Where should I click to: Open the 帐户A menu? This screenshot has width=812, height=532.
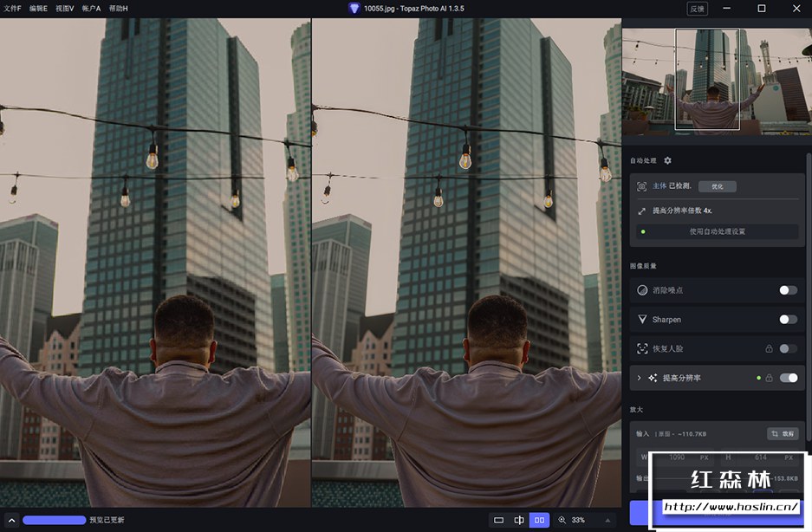[x=91, y=9]
